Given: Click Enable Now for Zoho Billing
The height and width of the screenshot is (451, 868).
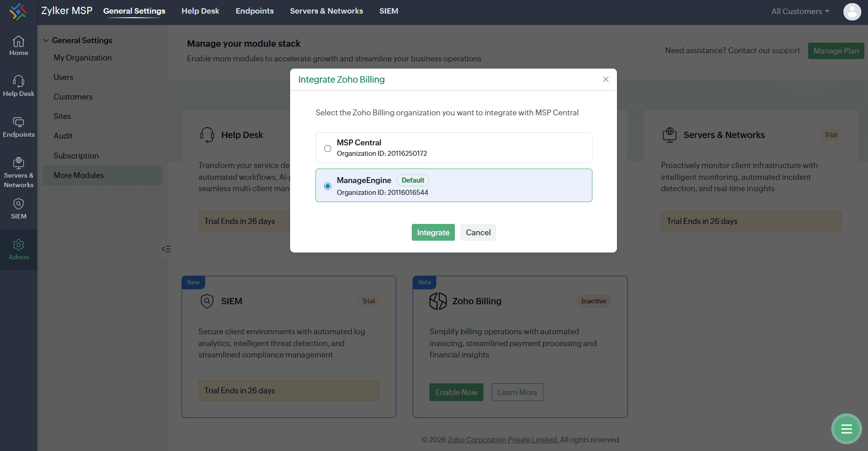Looking at the screenshot, I should [x=456, y=392].
